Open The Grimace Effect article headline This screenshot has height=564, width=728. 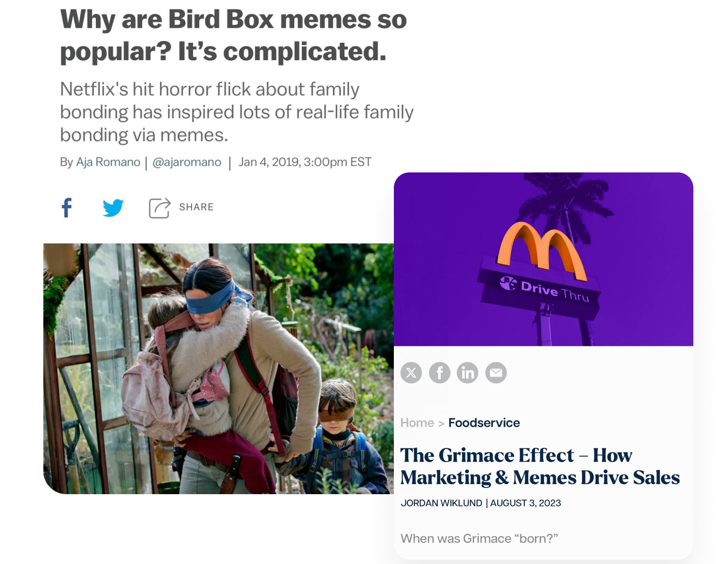pos(540,466)
